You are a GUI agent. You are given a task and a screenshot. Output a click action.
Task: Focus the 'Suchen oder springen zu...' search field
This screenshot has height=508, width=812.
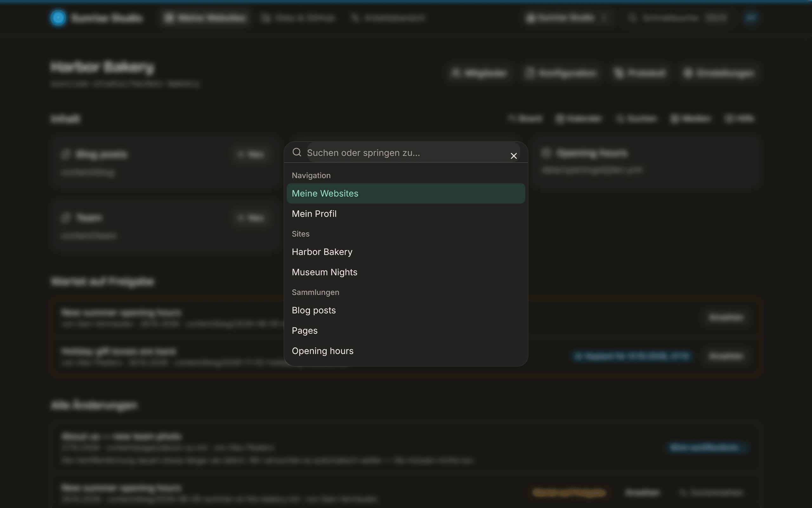413,152
